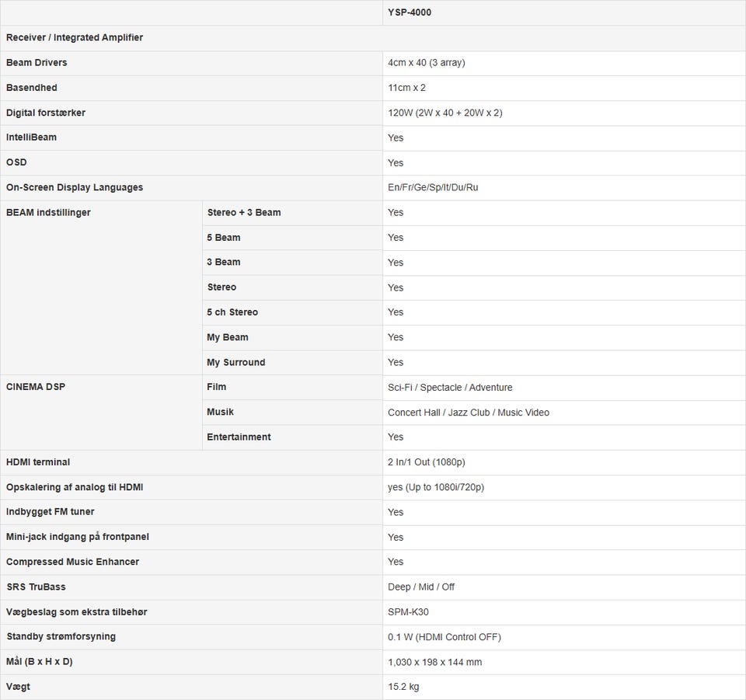Click the IntelliBeam row label
This screenshot has width=746, height=700.
[x=31, y=138]
